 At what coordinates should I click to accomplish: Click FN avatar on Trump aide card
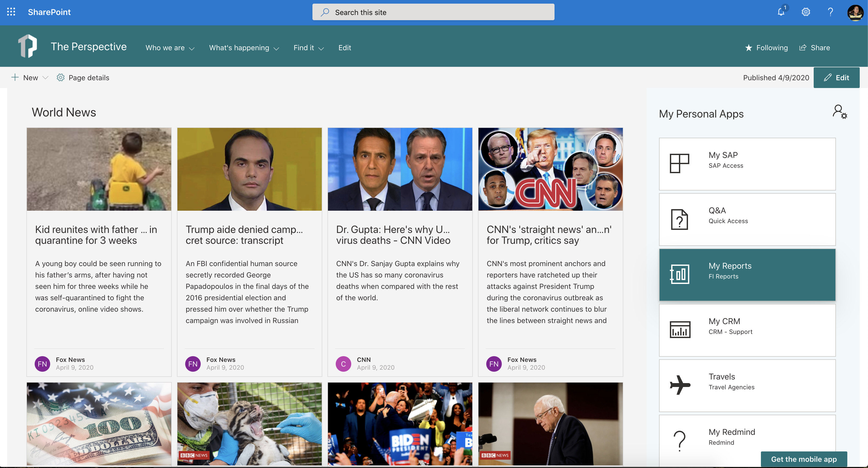point(193,364)
